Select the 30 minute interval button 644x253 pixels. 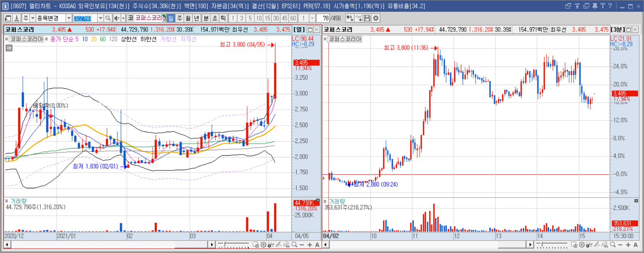(x=276, y=18)
